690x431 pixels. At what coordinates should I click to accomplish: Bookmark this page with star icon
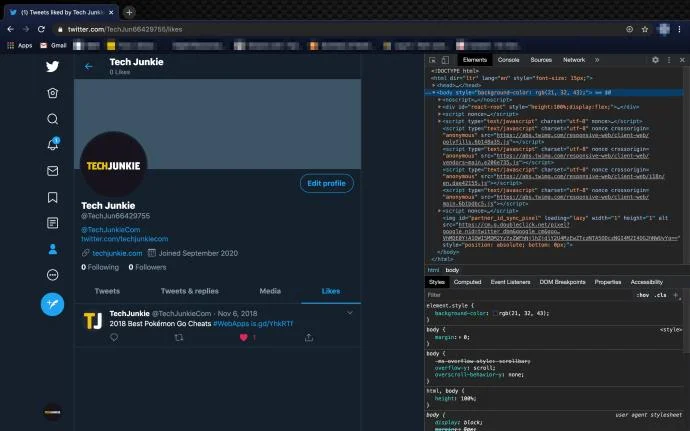(645, 29)
